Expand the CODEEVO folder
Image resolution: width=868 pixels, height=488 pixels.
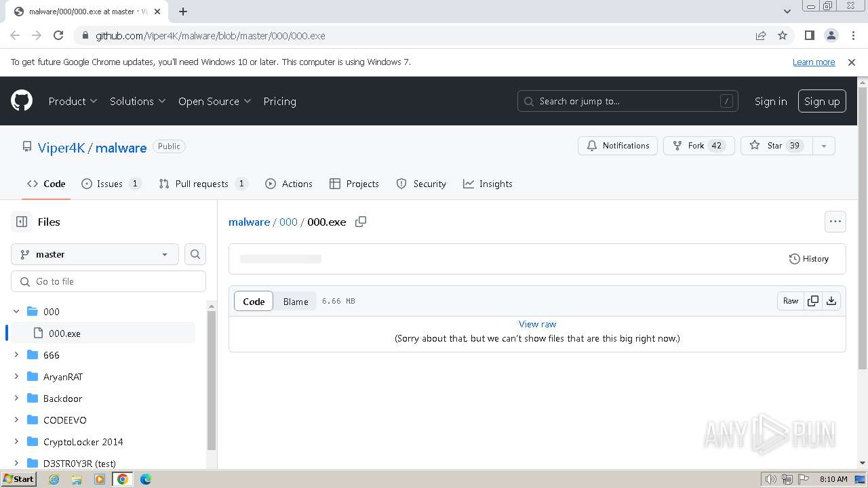(x=17, y=420)
